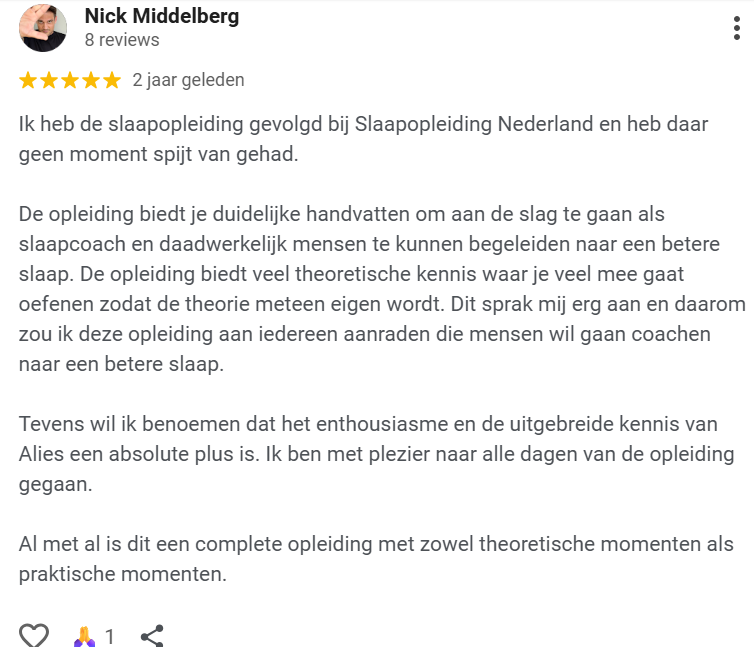Click the third yellow rating star

coord(70,80)
